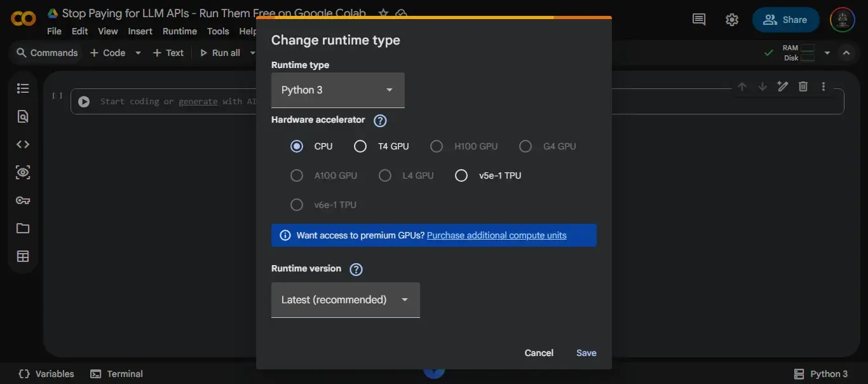Select the L4 GPU radio button
The height and width of the screenshot is (384, 868).
pos(385,175)
